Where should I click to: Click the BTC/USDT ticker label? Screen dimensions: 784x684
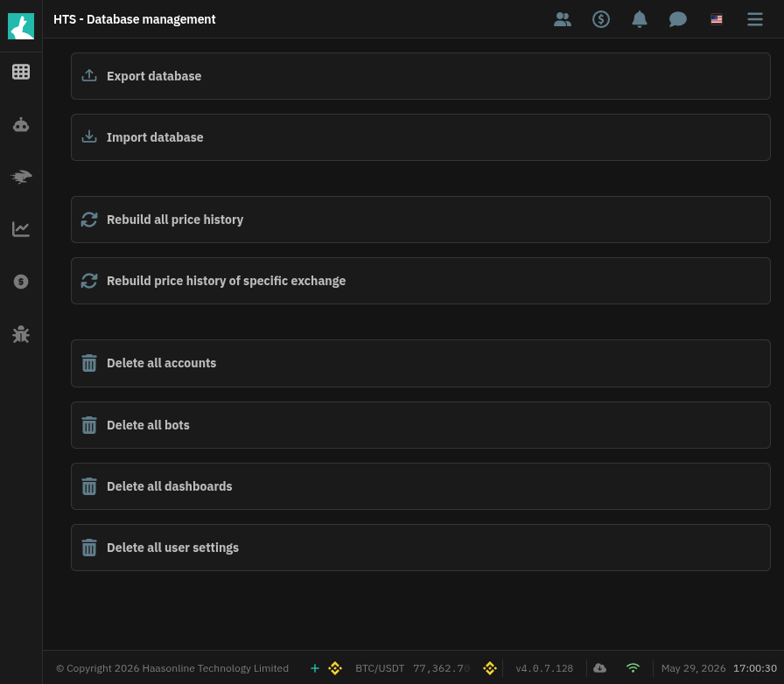[380, 668]
